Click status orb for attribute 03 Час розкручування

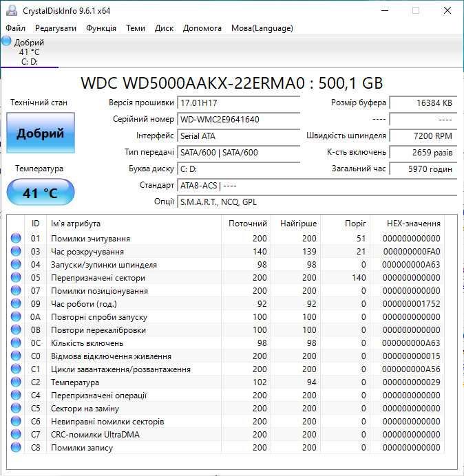pos(16,251)
